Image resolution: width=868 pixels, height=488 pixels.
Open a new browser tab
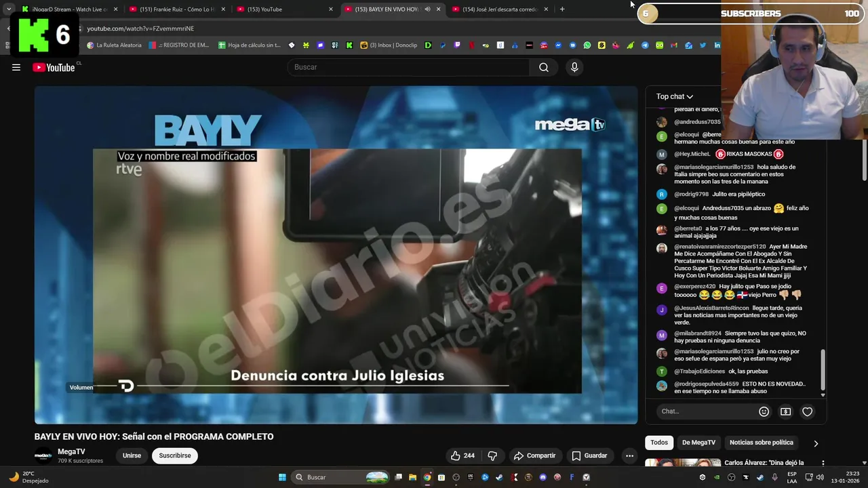(x=562, y=9)
